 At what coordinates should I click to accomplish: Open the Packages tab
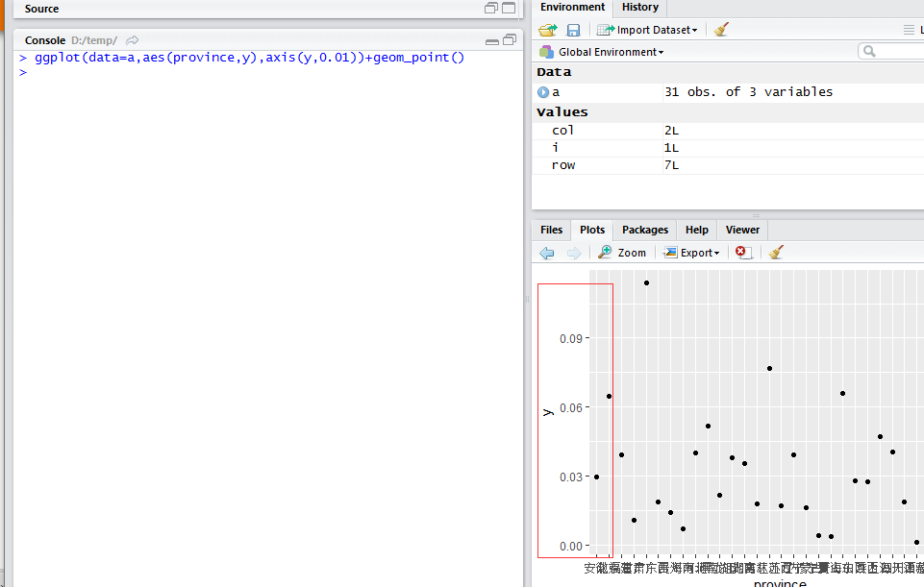644,230
